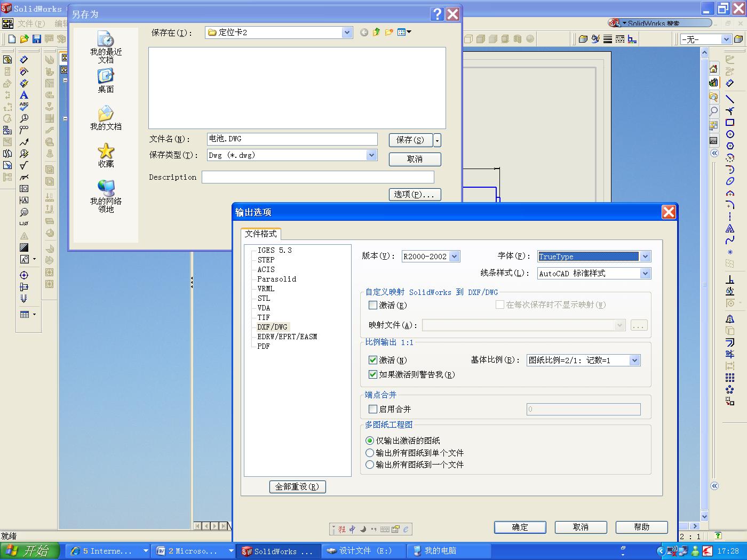Switch to 设计文件 (E:) taskbar window
The image size is (747, 560).
[363, 551]
